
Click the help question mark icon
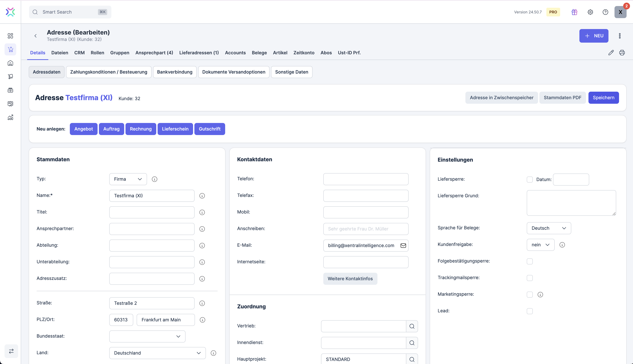pyautogui.click(x=605, y=12)
